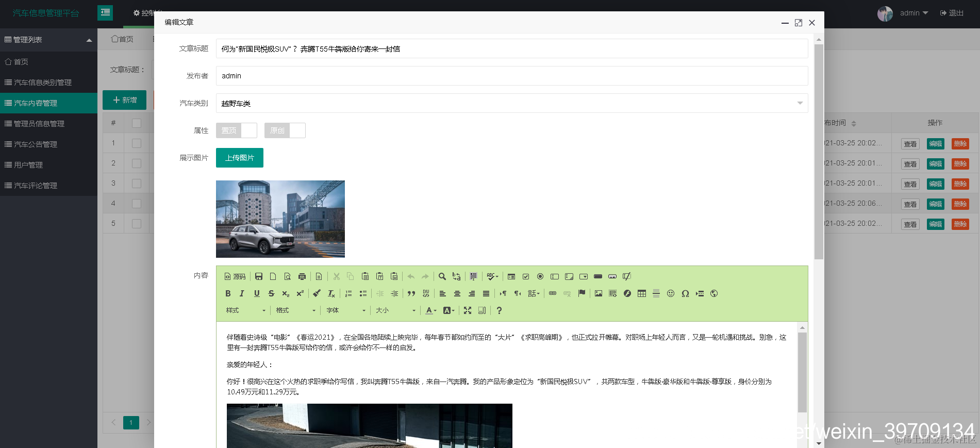Click the editor form Checkbox insert icon
This screenshot has width=980, height=448.
[526, 277]
